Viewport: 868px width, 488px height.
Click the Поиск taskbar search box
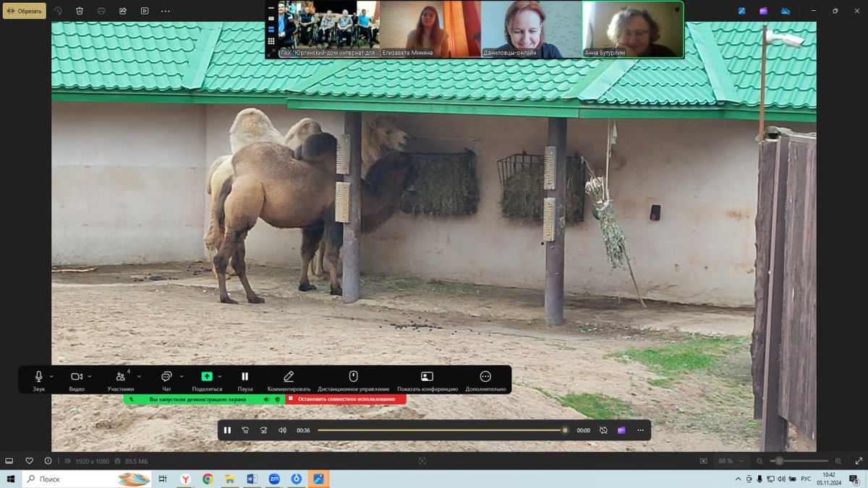point(87,479)
